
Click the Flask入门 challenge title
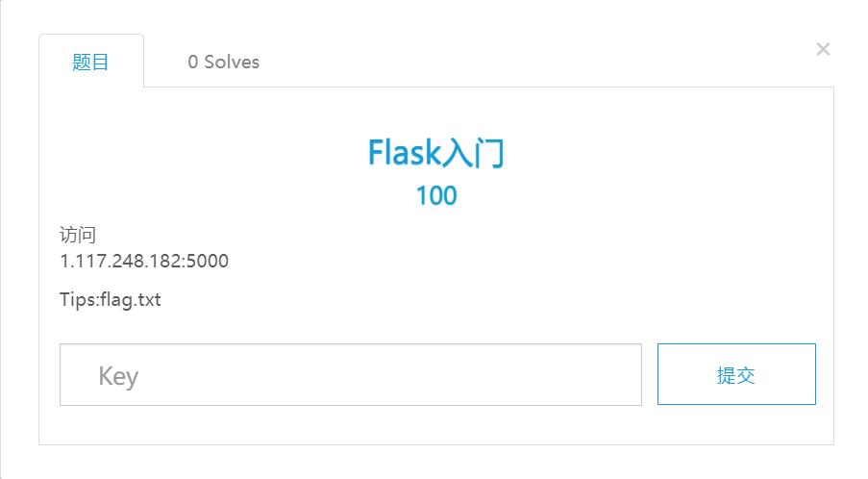click(435, 154)
